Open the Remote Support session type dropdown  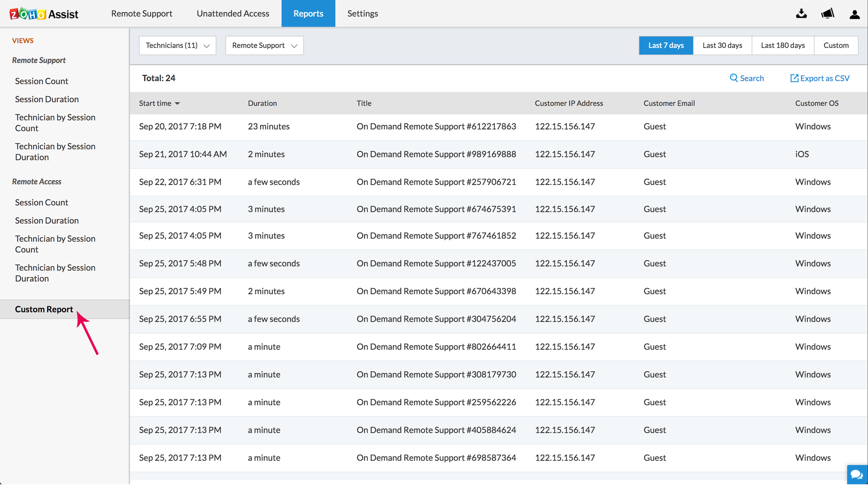pyautogui.click(x=264, y=45)
